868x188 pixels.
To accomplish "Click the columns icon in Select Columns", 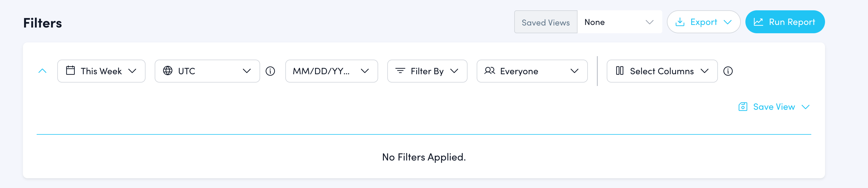I will 620,71.
